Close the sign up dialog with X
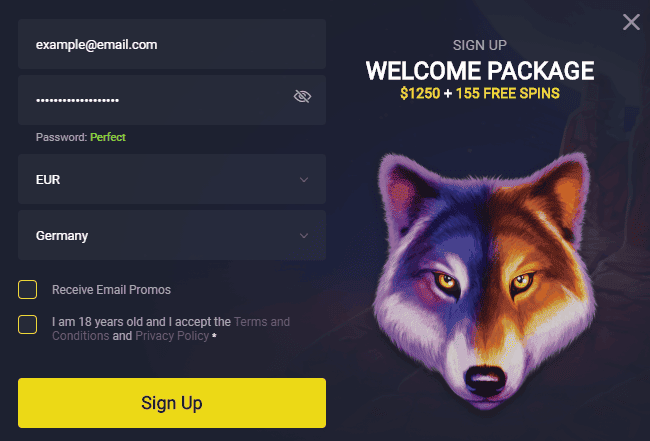 point(631,22)
